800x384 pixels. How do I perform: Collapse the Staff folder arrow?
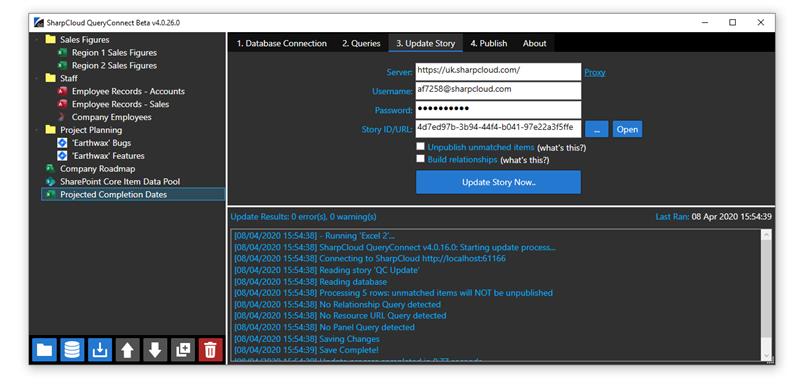36,78
